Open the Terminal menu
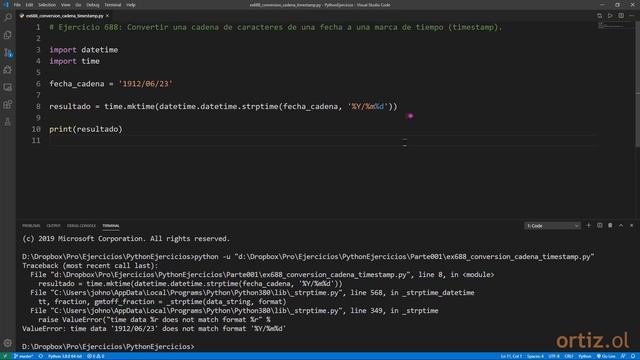Viewport: 640px width, 360px height. coord(113,5)
